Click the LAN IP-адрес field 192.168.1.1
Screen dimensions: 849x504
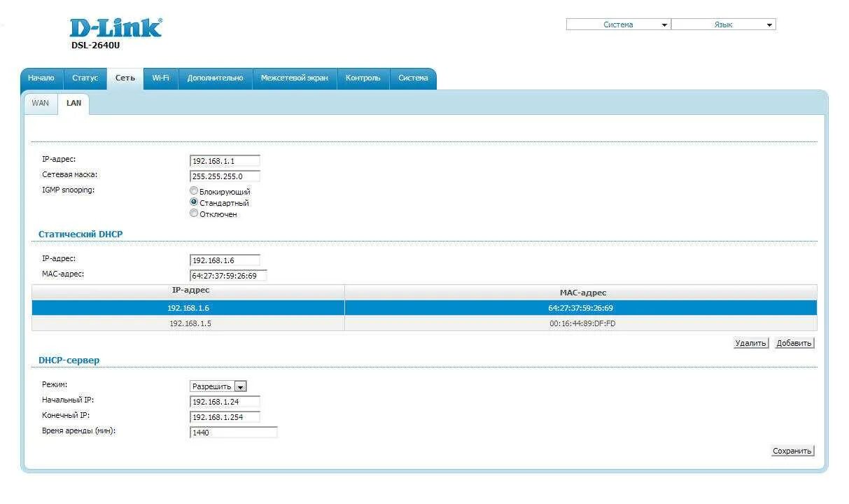click(x=225, y=161)
